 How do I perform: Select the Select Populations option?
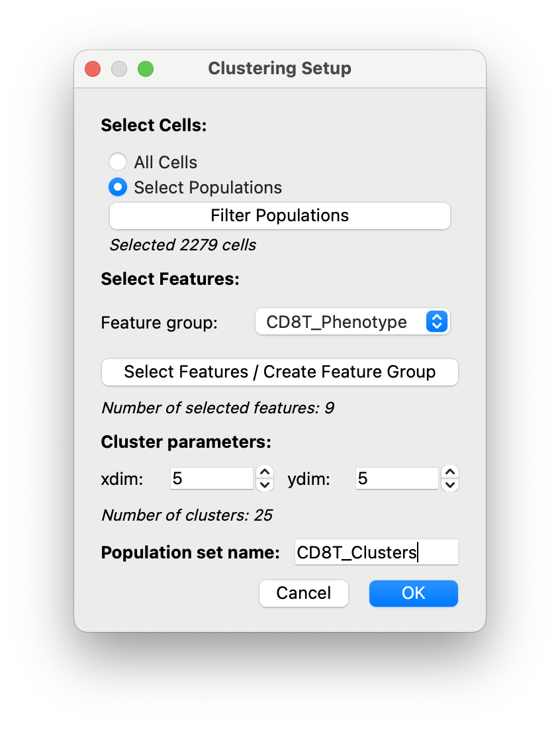(x=118, y=187)
